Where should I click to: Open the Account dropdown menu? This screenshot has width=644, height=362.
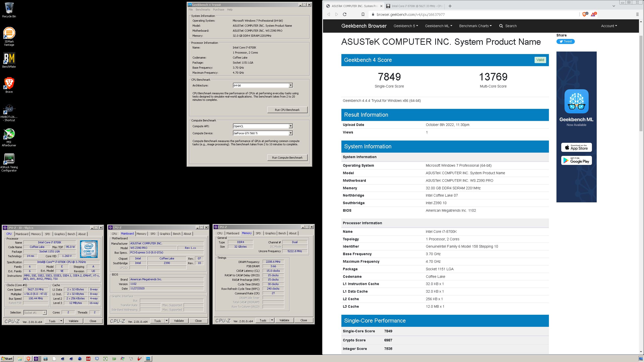pos(609,26)
